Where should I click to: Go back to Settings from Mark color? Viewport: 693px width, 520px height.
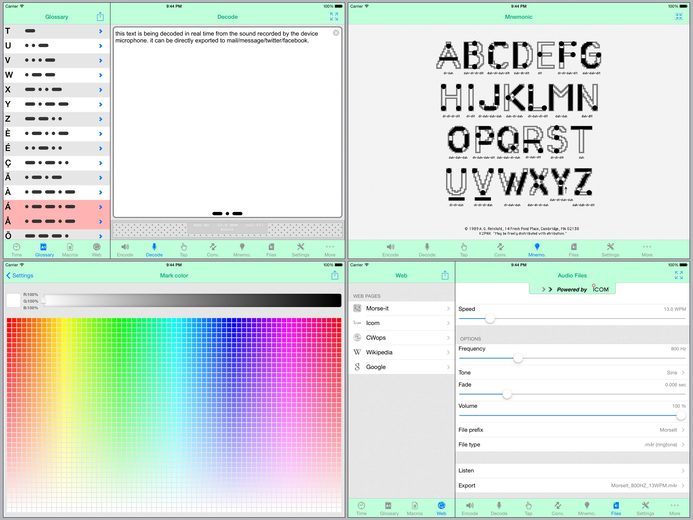(x=20, y=275)
